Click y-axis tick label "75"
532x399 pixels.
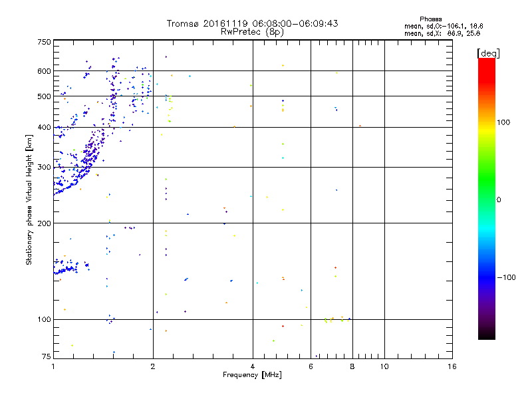47,356
